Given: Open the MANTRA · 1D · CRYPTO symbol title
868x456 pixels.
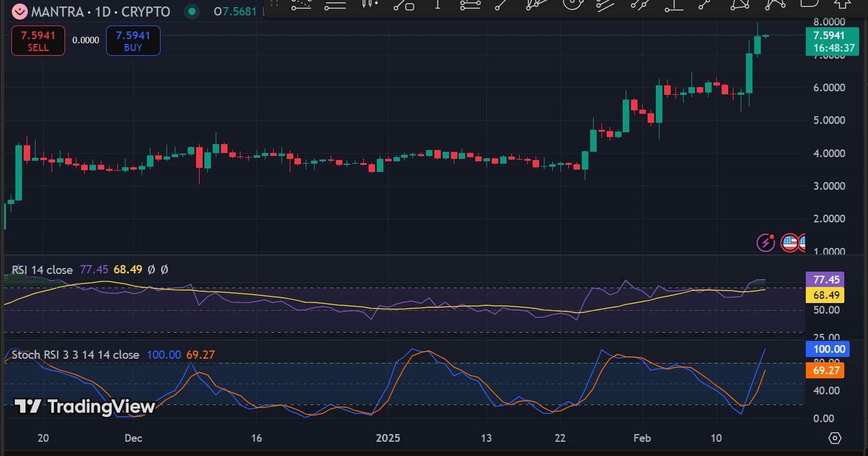Looking at the screenshot, I should 100,12.
